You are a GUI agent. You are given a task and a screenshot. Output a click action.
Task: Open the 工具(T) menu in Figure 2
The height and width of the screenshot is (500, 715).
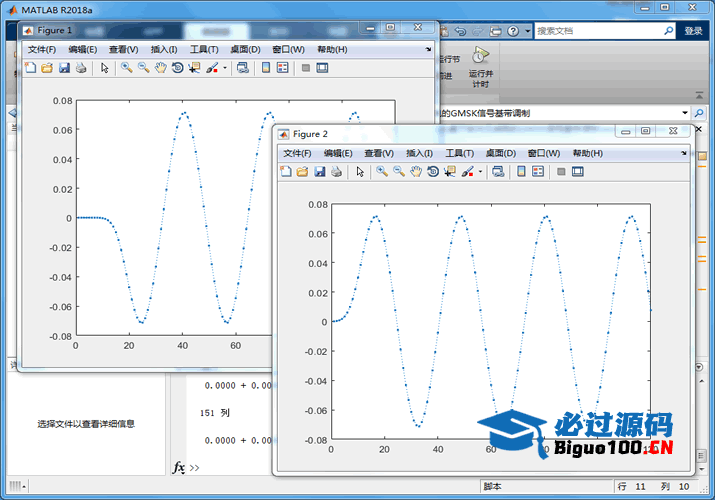(459, 153)
